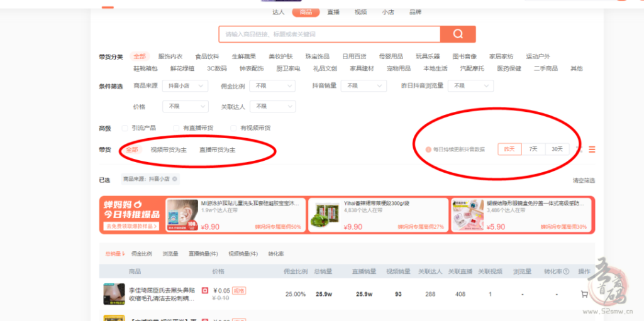Remove the 商品来源：抖音小店 filter tag
This screenshot has width=644, height=321.
pos(175,179)
